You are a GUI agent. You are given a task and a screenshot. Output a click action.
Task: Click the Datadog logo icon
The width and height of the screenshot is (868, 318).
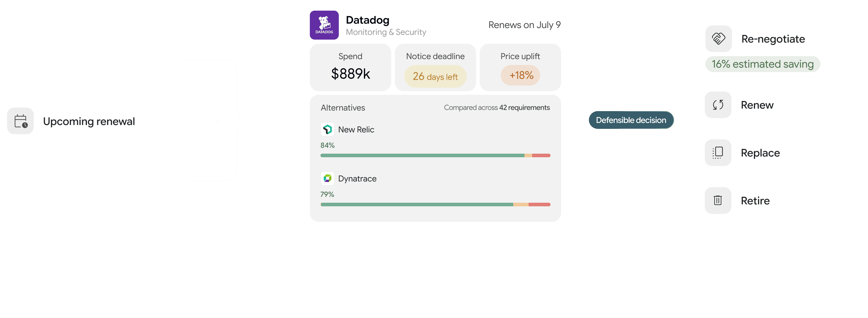click(324, 25)
